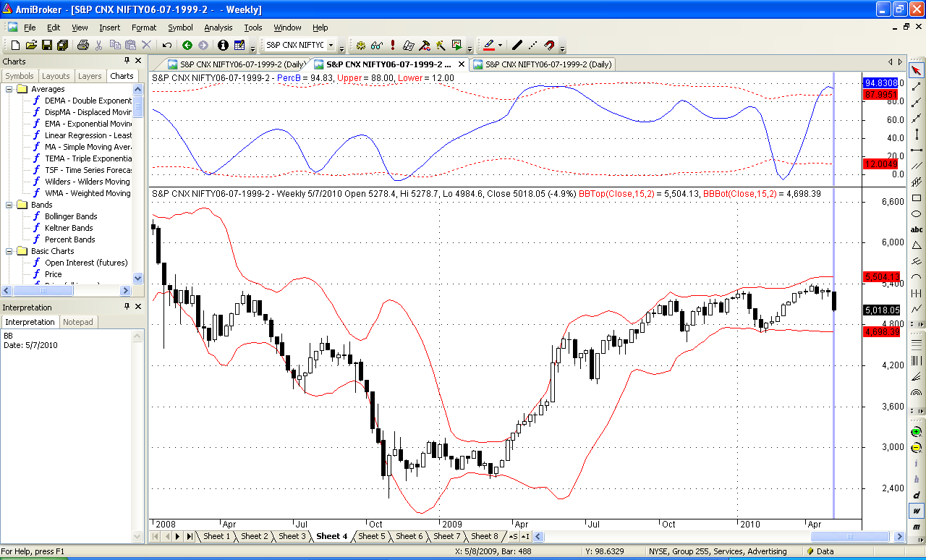Undo last action with the undo arrow
Image resolution: width=926 pixels, height=560 pixels.
pyautogui.click(x=166, y=45)
